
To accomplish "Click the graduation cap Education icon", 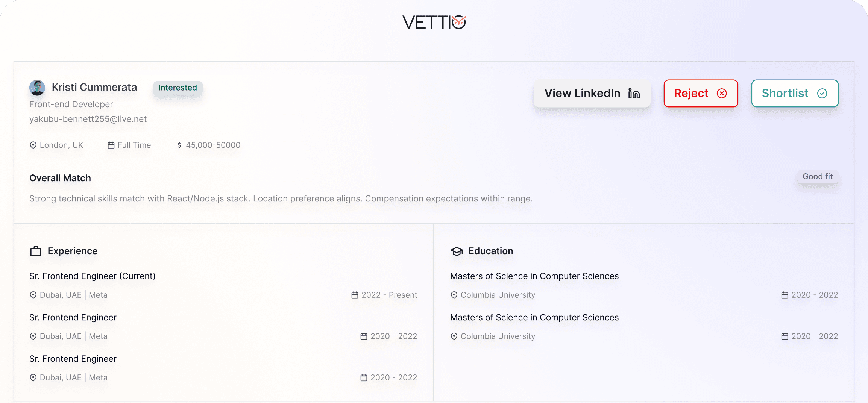I will coord(457,251).
